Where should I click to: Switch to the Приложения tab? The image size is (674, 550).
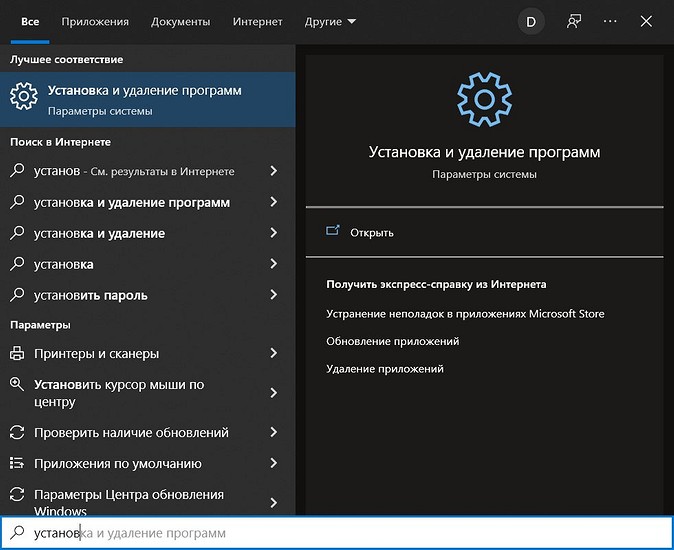coord(95,21)
